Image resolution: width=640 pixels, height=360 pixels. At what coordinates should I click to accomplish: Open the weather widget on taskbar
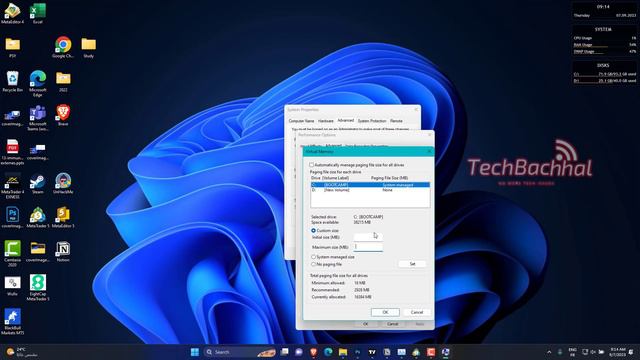pyautogui.click(x=21, y=352)
